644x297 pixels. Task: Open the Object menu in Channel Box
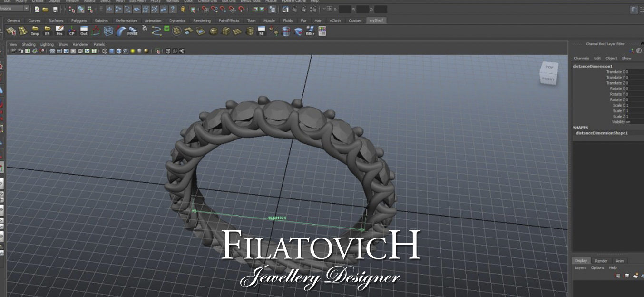coord(611,58)
